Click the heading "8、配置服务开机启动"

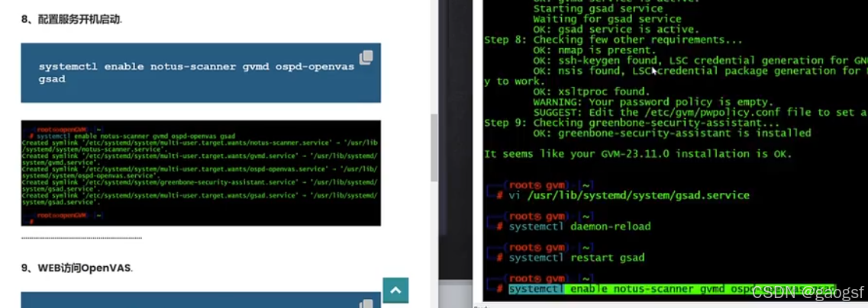click(72, 19)
